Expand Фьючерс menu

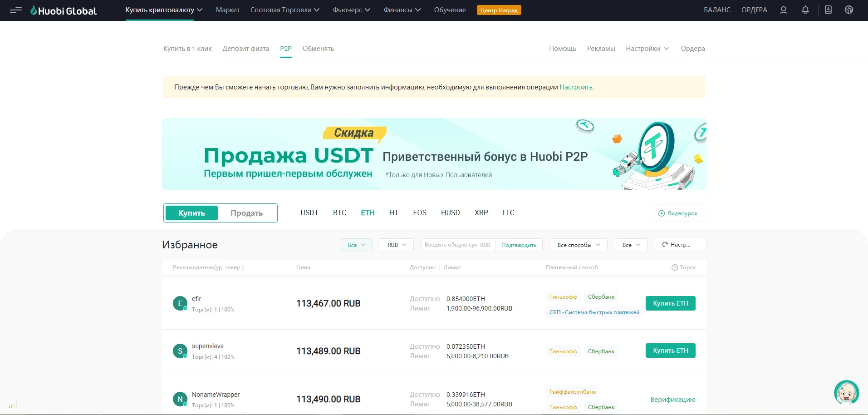[352, 10]
